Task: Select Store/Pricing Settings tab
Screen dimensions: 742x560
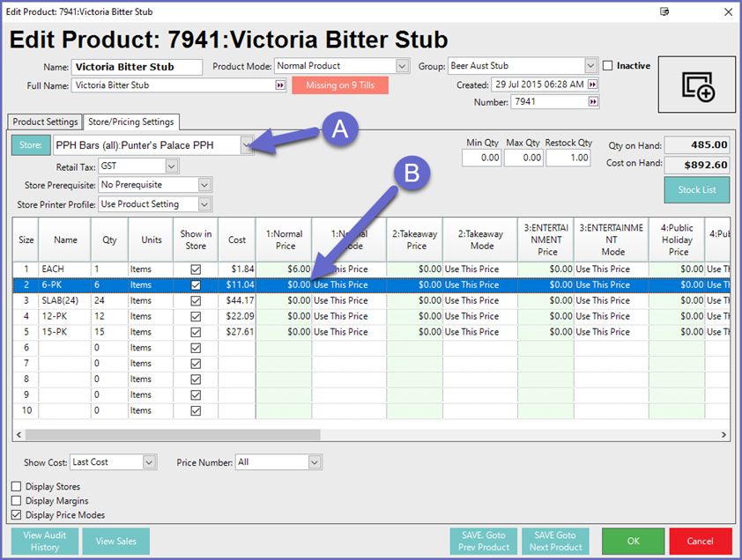Action: (x=131, y=122)
